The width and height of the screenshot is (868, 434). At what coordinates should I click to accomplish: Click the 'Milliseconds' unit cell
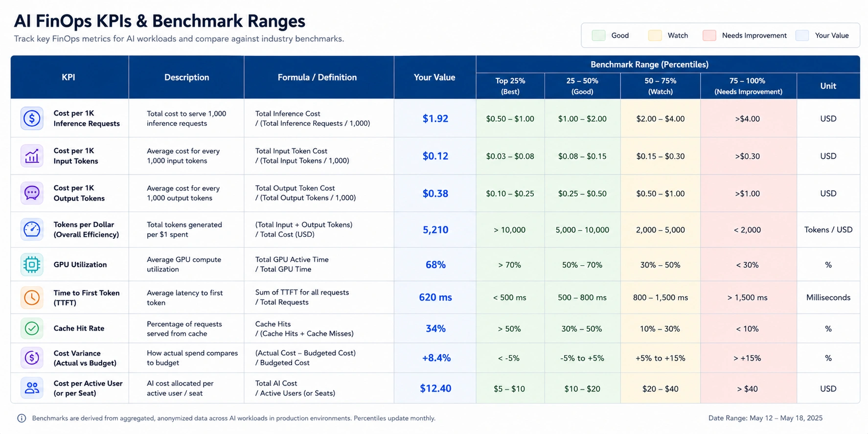coord(828,297)
